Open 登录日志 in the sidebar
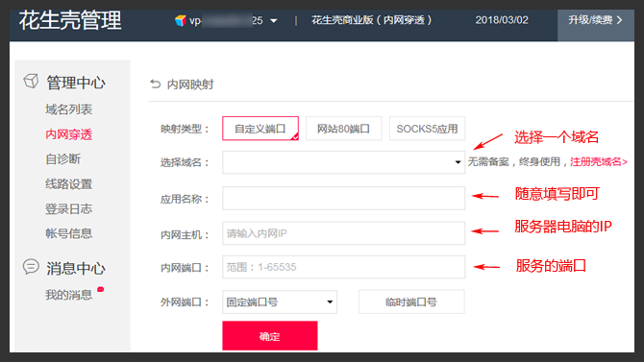Screen dimensions: 644x362 [68, 209]
